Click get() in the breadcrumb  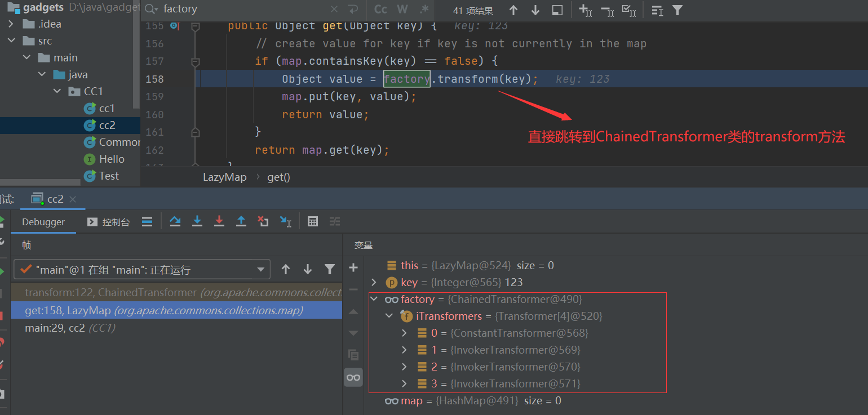[278, 177]
